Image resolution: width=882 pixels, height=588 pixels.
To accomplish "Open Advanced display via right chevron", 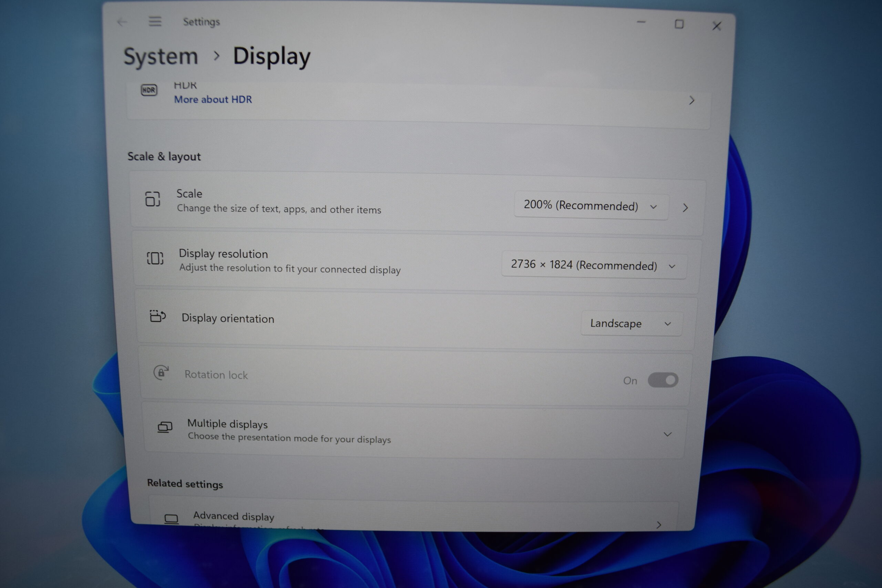I will click(659, 525).
